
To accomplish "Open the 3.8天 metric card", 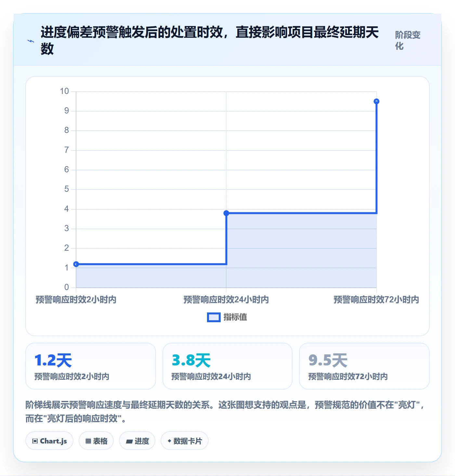I will pos(227,366).
